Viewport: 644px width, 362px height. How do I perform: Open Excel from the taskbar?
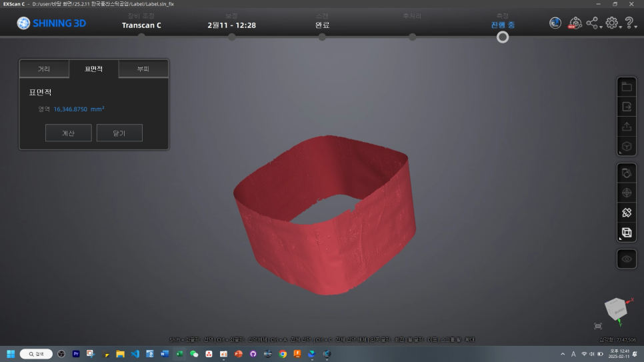click(179, 354)
